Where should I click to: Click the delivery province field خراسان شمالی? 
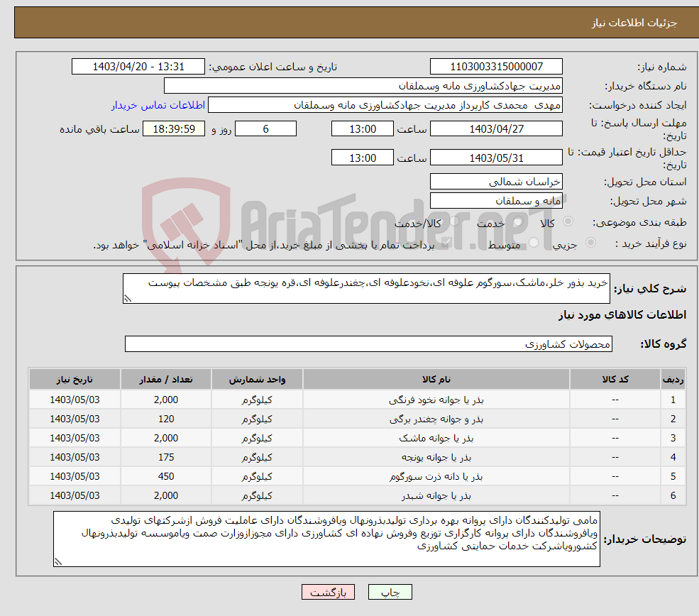click(496, 182)
